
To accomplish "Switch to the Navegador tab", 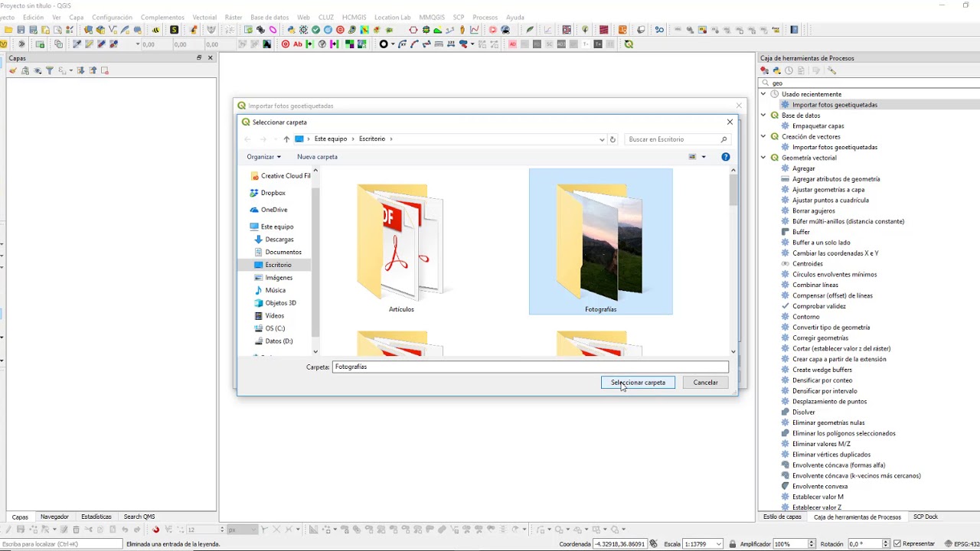I will tap(54, 517).
